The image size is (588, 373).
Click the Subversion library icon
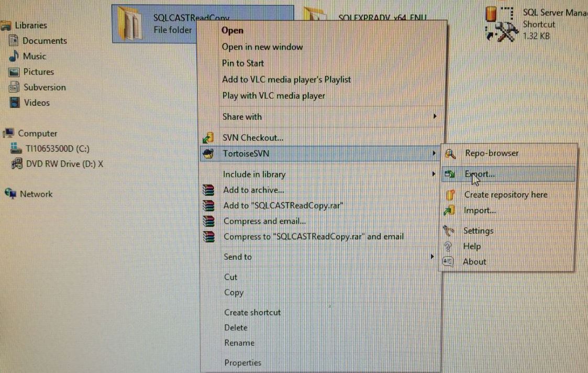14,87
